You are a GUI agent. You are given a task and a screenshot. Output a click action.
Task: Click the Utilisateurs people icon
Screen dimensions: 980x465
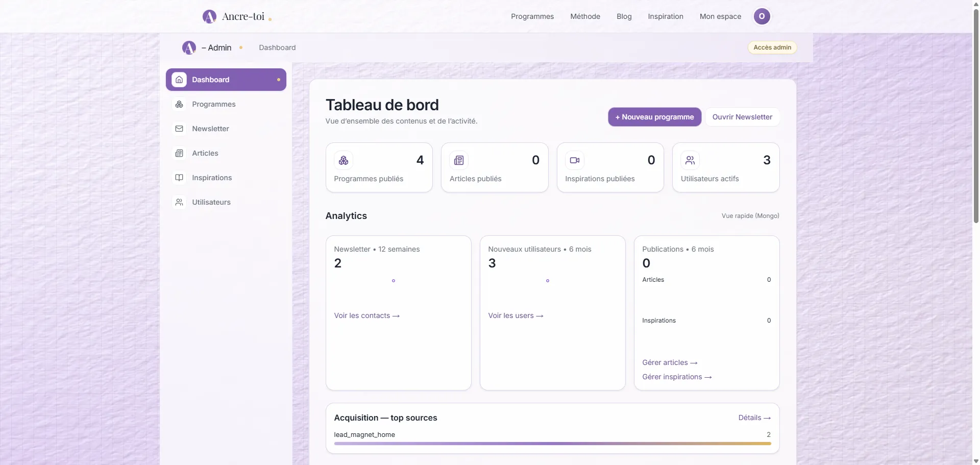pos(180,202)
